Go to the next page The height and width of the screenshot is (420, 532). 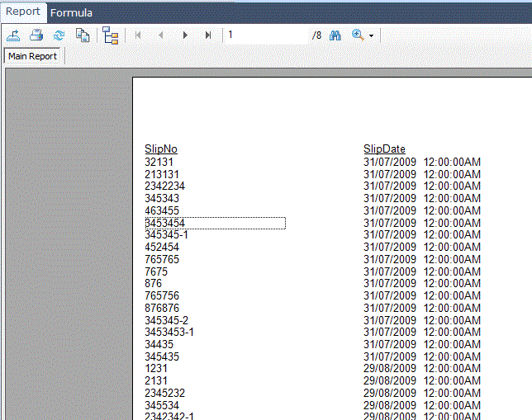click(x=185, y=35)
